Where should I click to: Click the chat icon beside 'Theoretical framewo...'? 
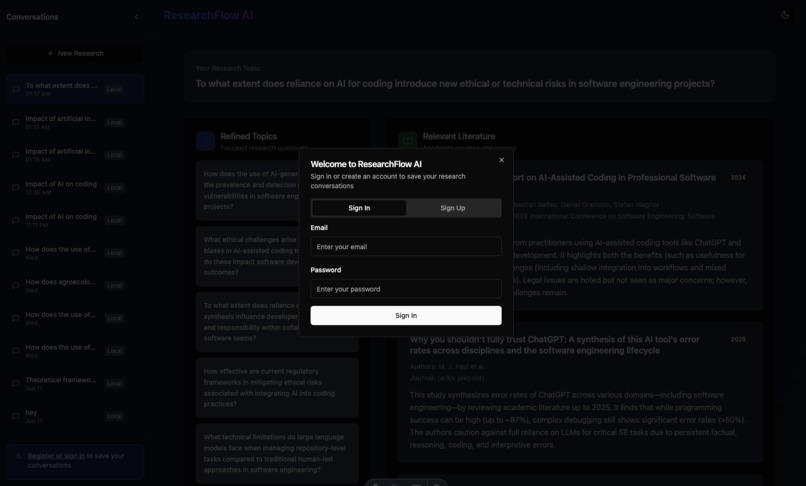coord(15,384)
